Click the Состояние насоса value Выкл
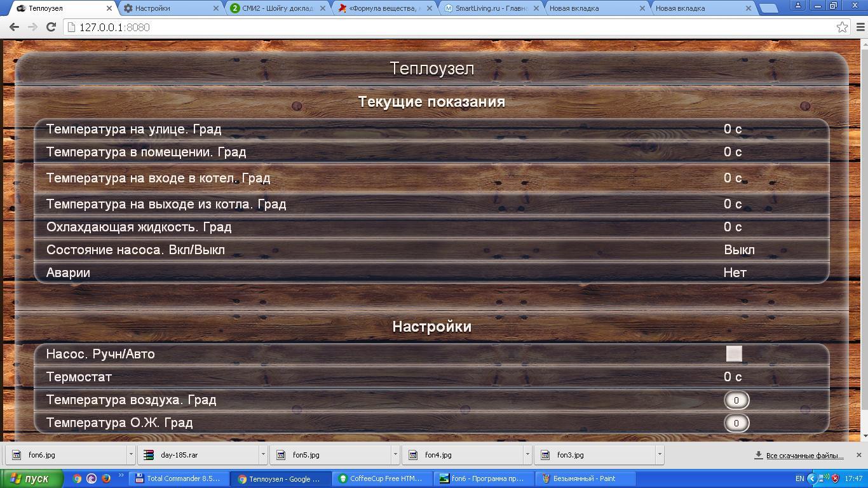 (x=739, y=250)
